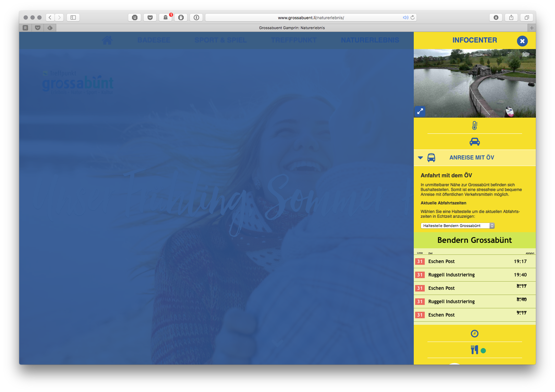Open the SPORT & SPIEL menu
The height and width of the screenshot is (392, 555).
pyautogui.click(x=220, y=40)
